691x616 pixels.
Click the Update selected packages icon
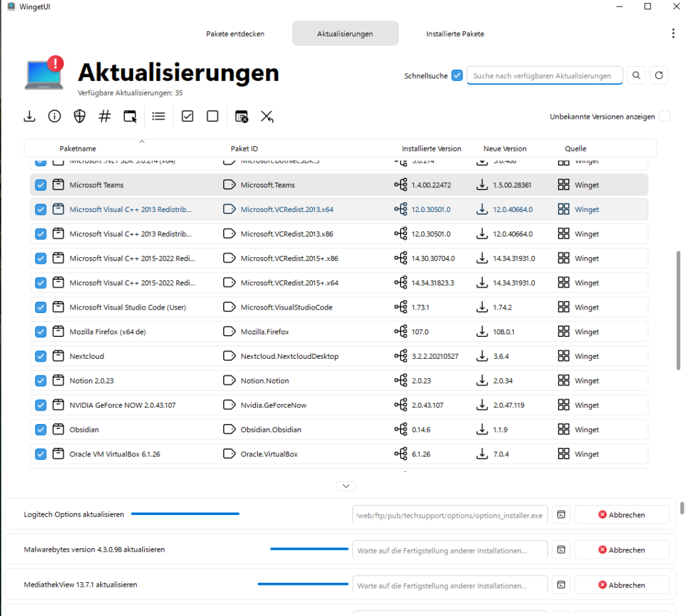pyautogui.click(x=29, y=116)
